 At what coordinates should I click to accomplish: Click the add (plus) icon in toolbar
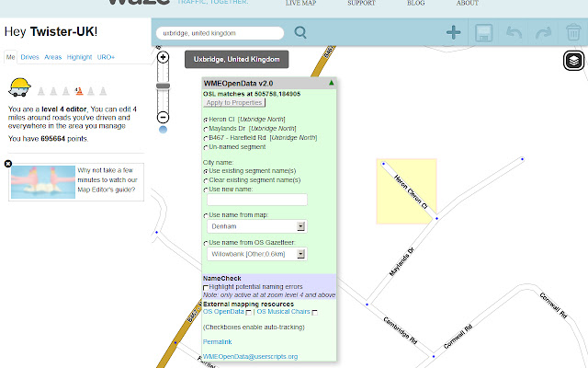pos(454,33)
